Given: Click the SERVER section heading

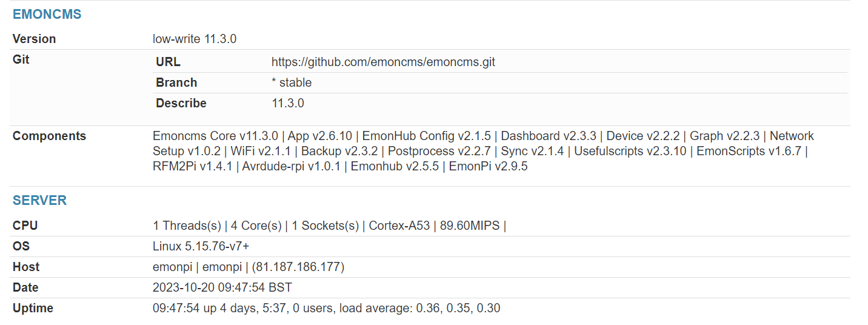Looking at the screenshot, I should pyautogui.click(x=39, y=200).
